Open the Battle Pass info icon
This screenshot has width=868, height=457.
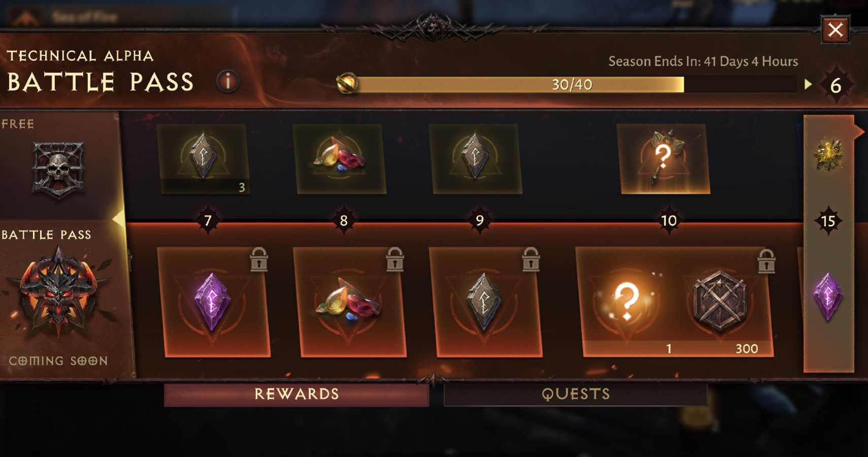click(228, 81)
